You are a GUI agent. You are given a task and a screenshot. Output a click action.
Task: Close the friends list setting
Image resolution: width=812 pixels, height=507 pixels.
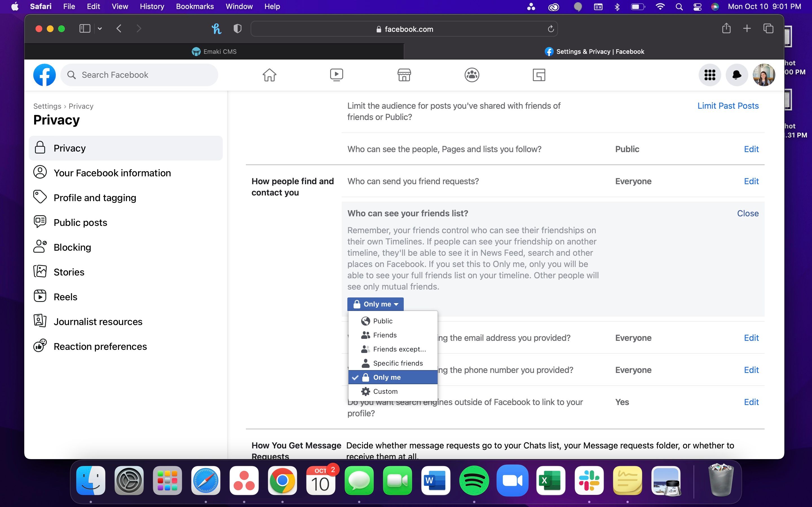(x=748, y=213)
